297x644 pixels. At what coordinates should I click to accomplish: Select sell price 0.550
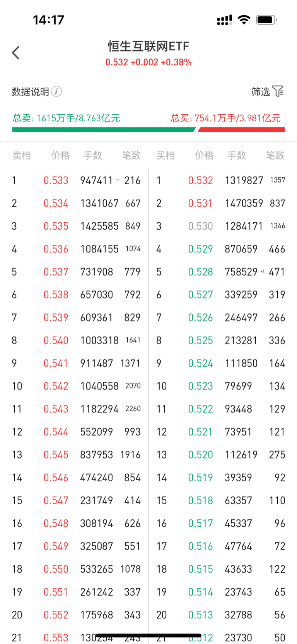tap(56, 569)
